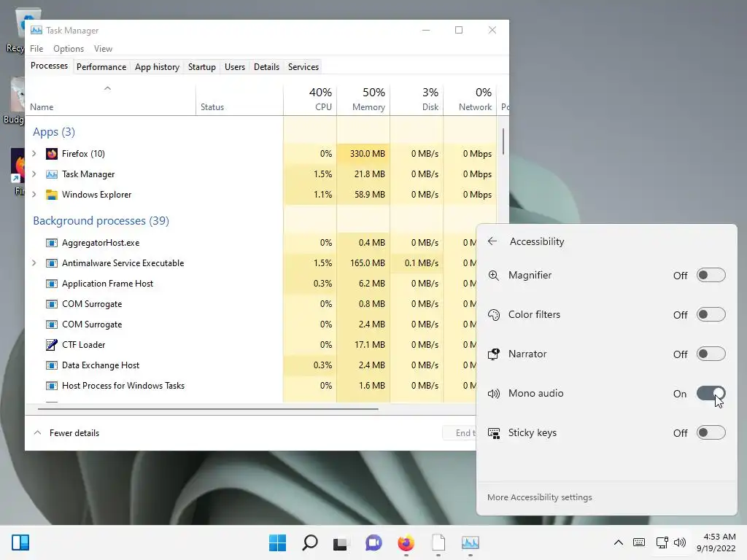
Task: Click the Firefox icon in the Apps list
Action: click(52, 154)
